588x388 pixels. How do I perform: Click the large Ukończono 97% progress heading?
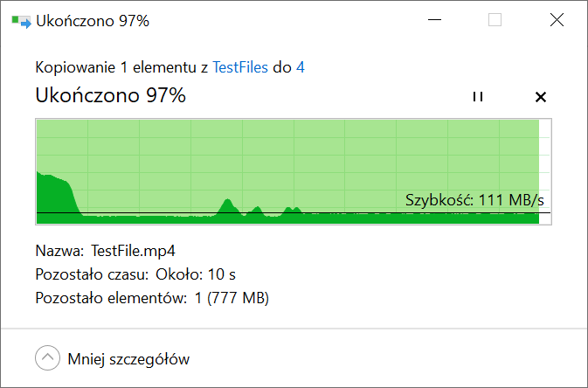111,95
